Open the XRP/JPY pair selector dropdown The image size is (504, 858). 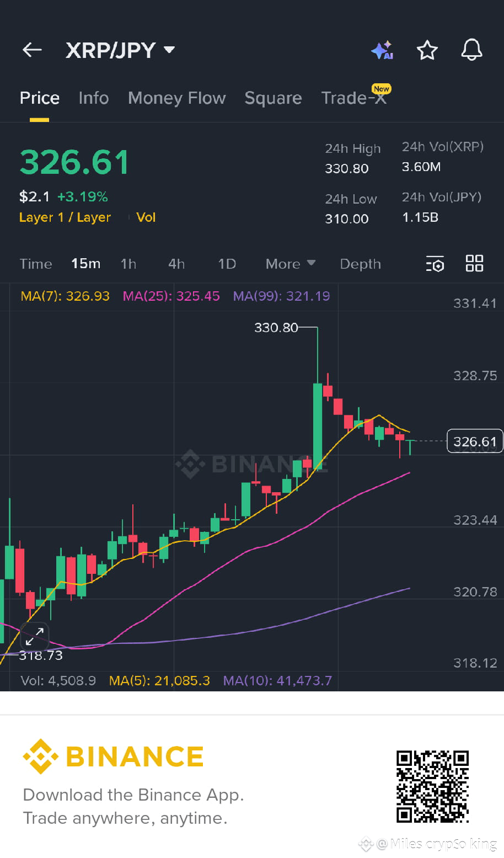coord(120,50)
